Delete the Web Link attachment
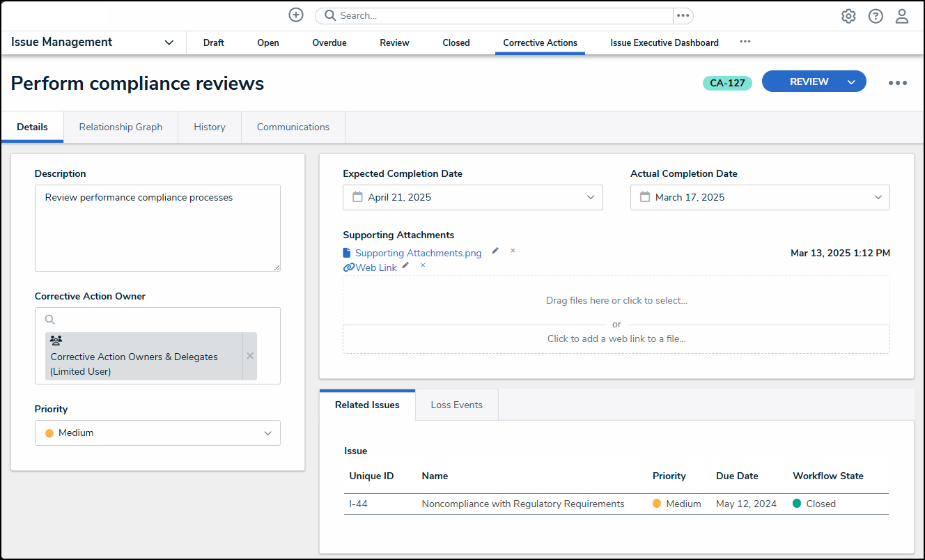The image size is (925, 560). (423, 265)
